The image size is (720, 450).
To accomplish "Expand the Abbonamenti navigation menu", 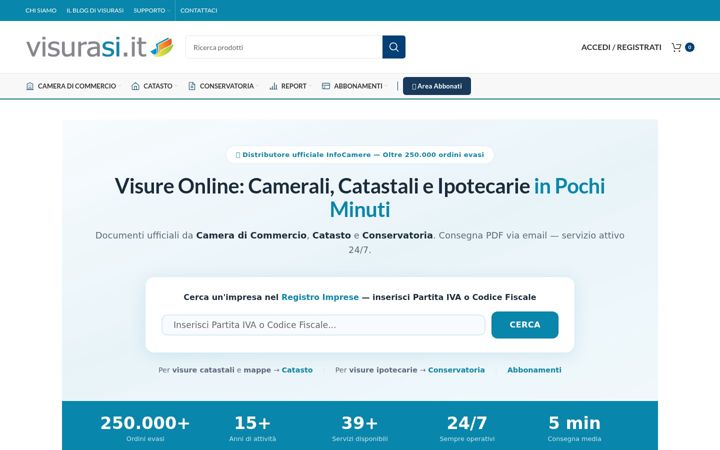I will coord(354,86).
